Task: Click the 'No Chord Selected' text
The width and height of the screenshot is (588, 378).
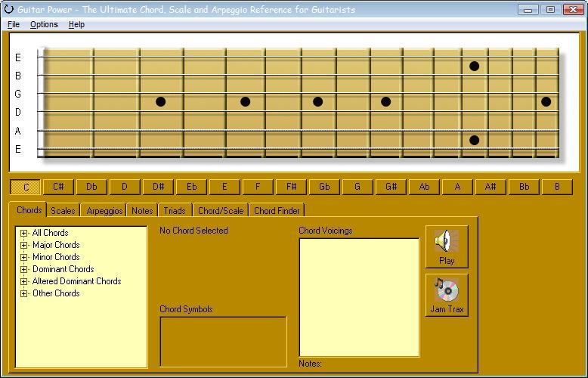Action: pyautogui.click(x=193, y=231)
